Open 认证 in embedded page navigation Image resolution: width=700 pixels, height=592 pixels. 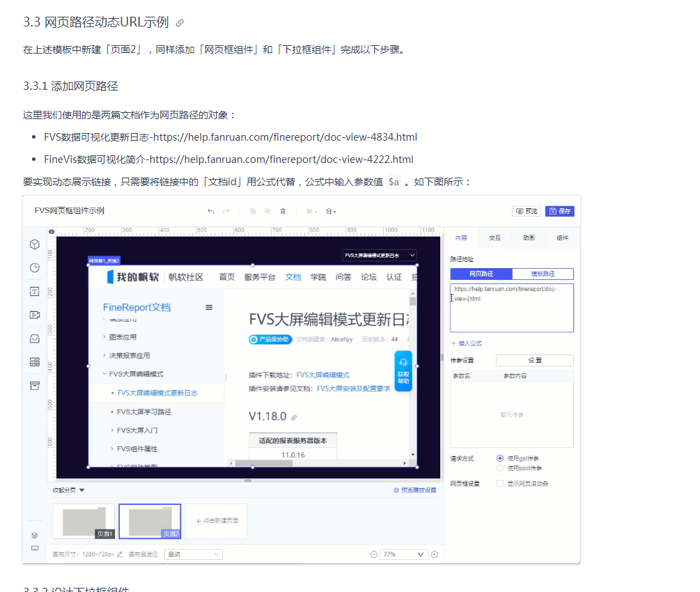click(394, 277)
